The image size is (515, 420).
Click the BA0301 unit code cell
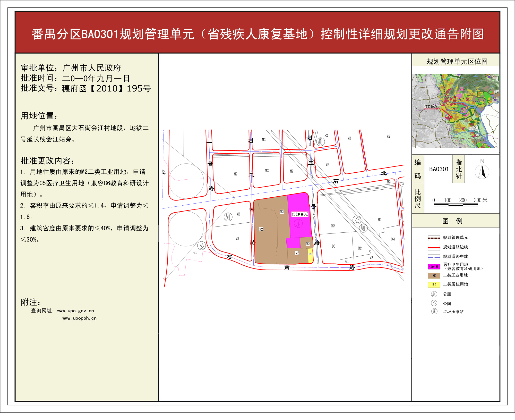click(x=439, y=169)
